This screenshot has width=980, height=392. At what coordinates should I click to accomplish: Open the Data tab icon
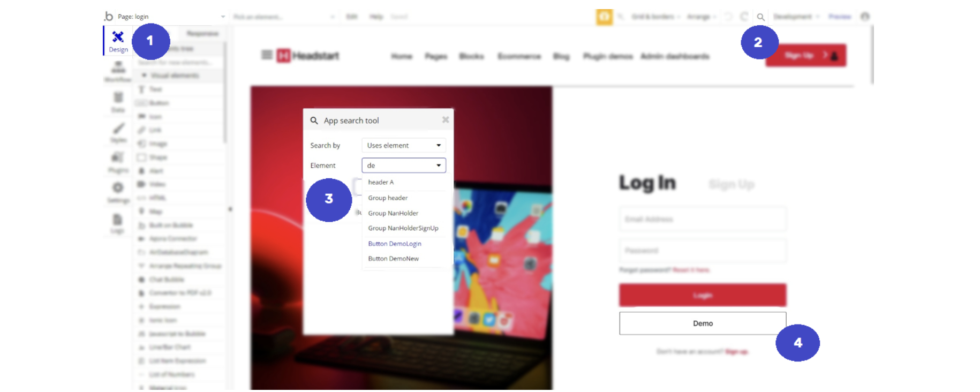click(x=118, y=102)
